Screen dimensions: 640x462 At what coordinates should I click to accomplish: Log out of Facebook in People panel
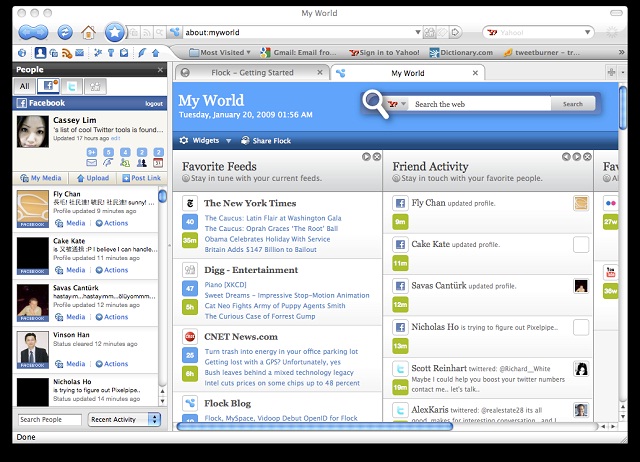[154, 104]
